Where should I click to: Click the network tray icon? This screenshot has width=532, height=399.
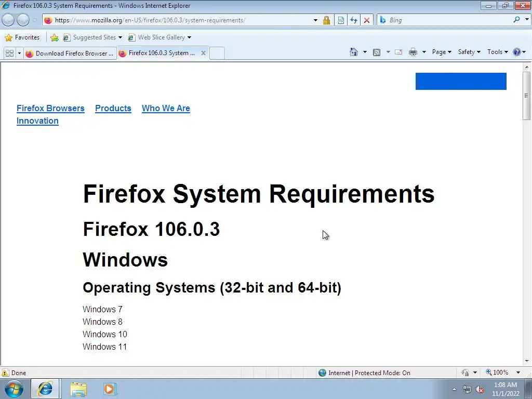[467, 390]
